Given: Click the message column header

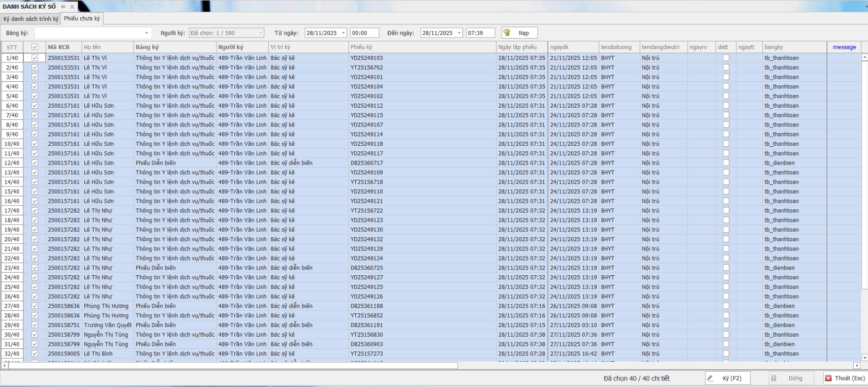Looking at the screenshot, I should (x=844, y=47).
